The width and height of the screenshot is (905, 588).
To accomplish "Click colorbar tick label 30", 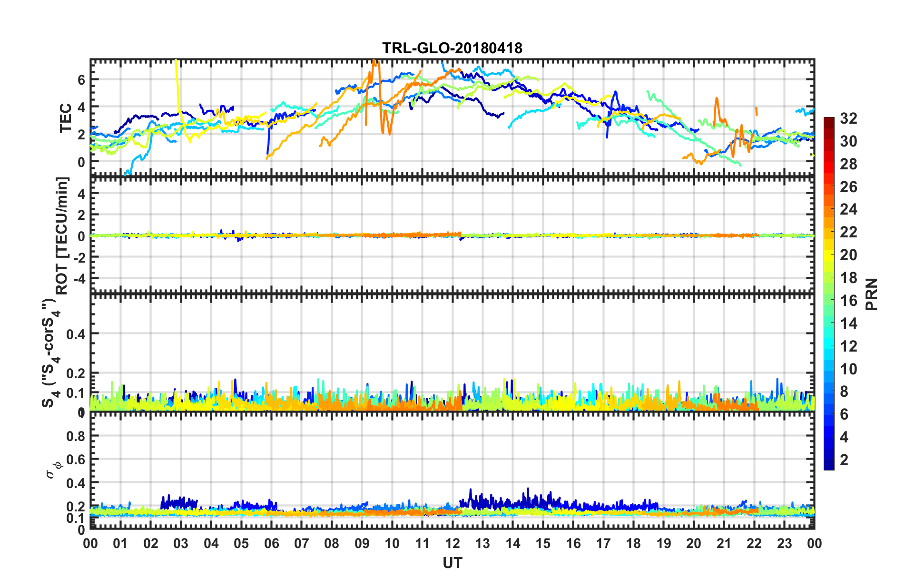I will 848,141.
